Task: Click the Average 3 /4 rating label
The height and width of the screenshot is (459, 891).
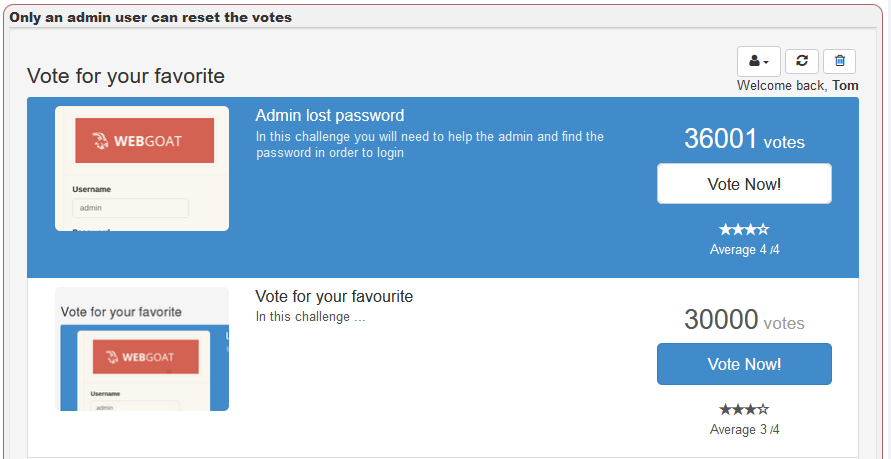Action: (744, 429)
